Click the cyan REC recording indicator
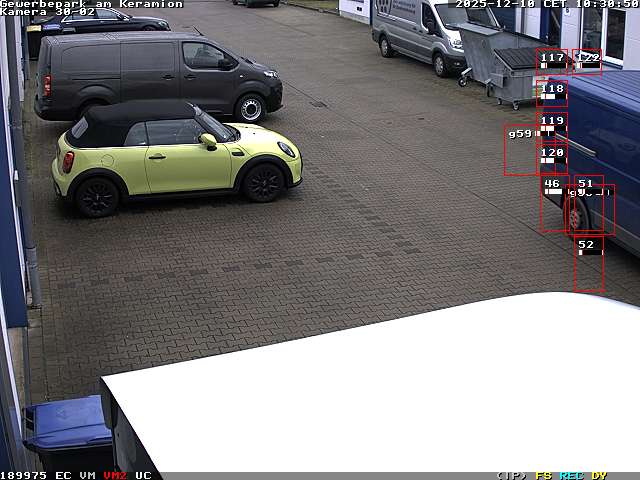The image size is (640, 480). click(571, 475)
